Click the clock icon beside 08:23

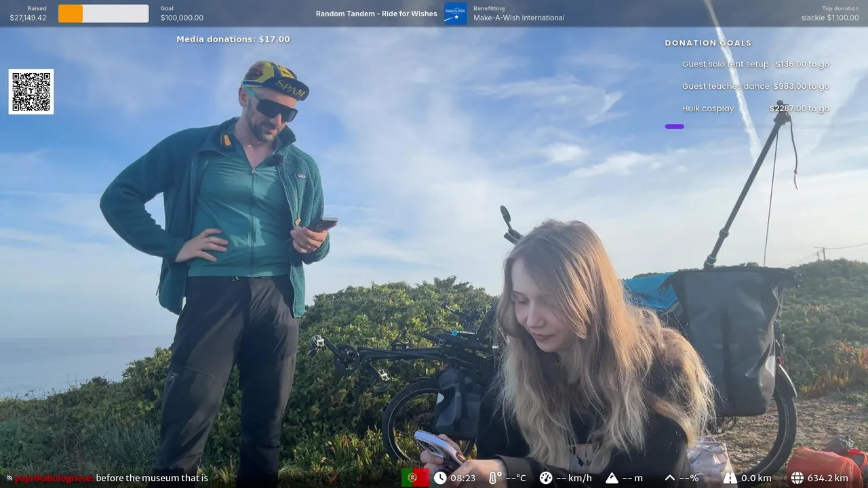pyautogui.click(x=440, y=478)
